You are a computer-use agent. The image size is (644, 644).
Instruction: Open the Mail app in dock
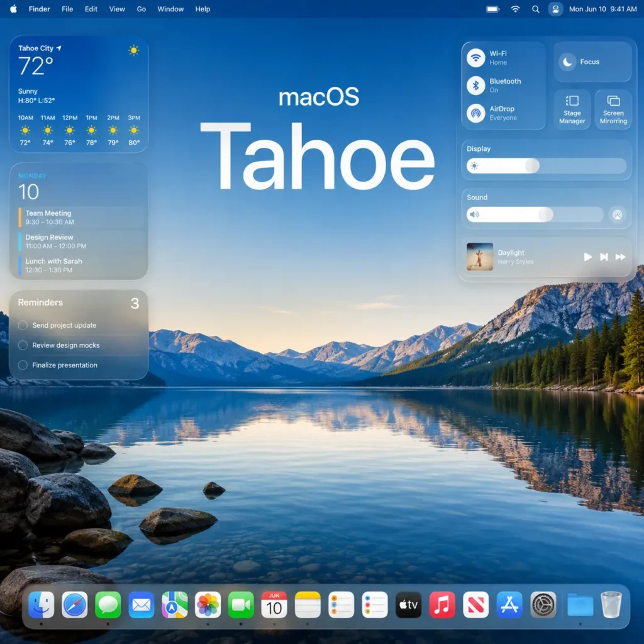click(142, 604)
